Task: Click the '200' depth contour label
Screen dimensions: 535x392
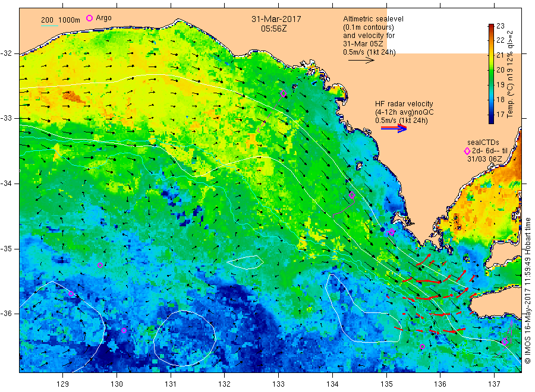Action: point(47,20)
